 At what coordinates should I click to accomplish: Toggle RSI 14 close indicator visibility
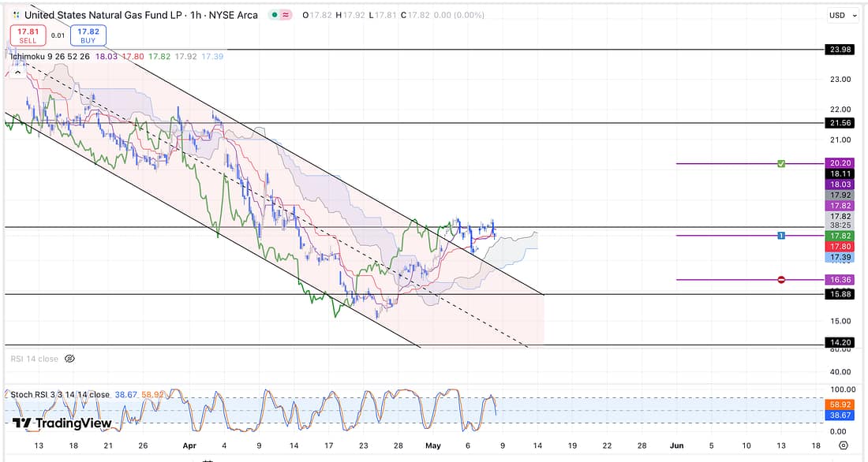pyautogui.click(x=69, y=359)
